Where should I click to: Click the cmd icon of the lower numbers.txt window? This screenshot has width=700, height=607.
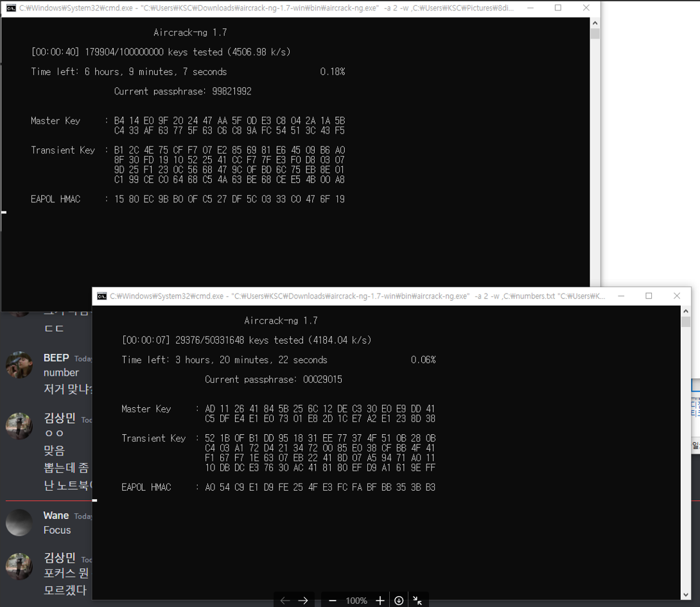click(x=101, y=296)
